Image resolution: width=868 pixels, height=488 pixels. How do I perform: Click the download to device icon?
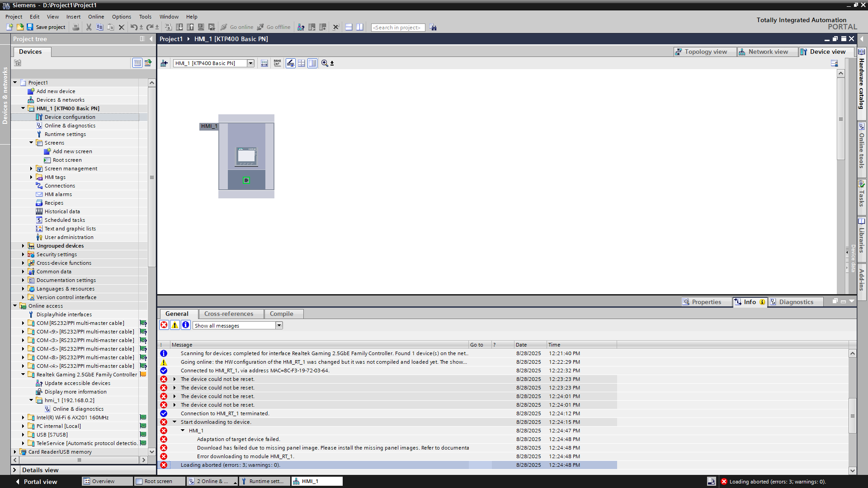click(179, 27)
